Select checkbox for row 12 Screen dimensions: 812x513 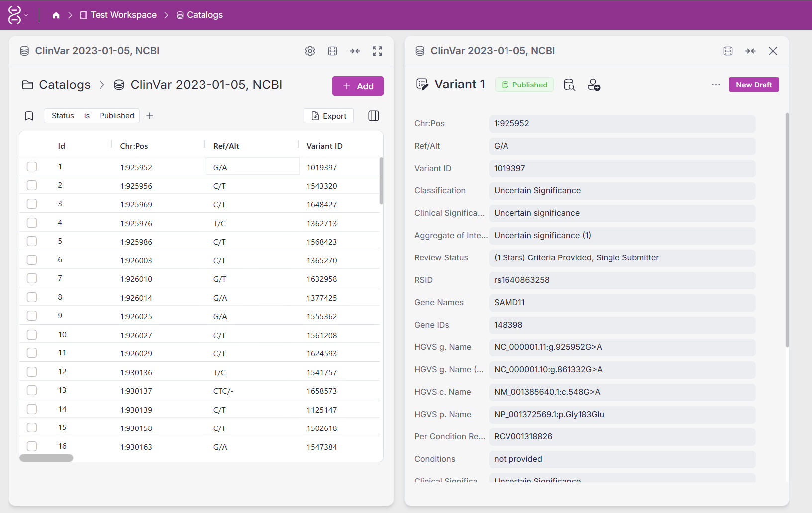(32, 372)
